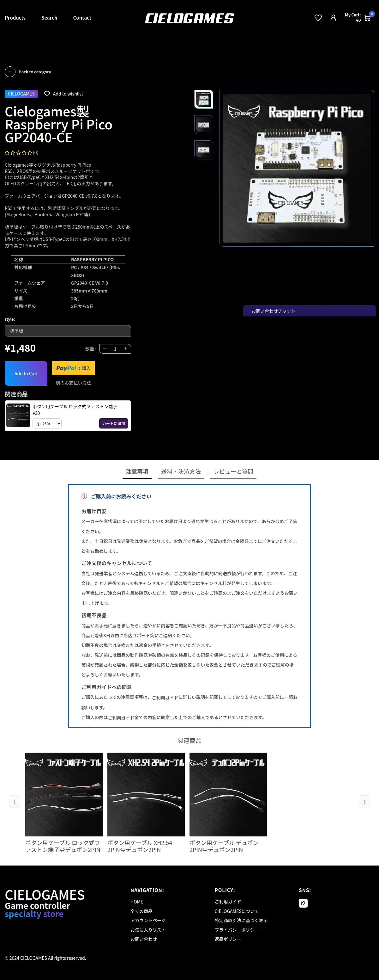
Task: Switch to the 送料・決済方法 tab
Action: (x=181, y=472)
